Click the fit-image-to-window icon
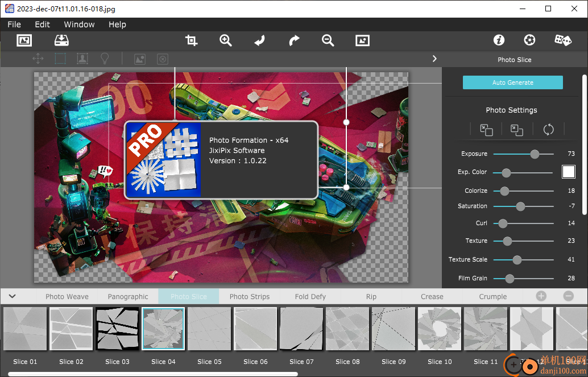Image resolution: width=588 pixels, height=377 pixels. [x=362, y=40]
